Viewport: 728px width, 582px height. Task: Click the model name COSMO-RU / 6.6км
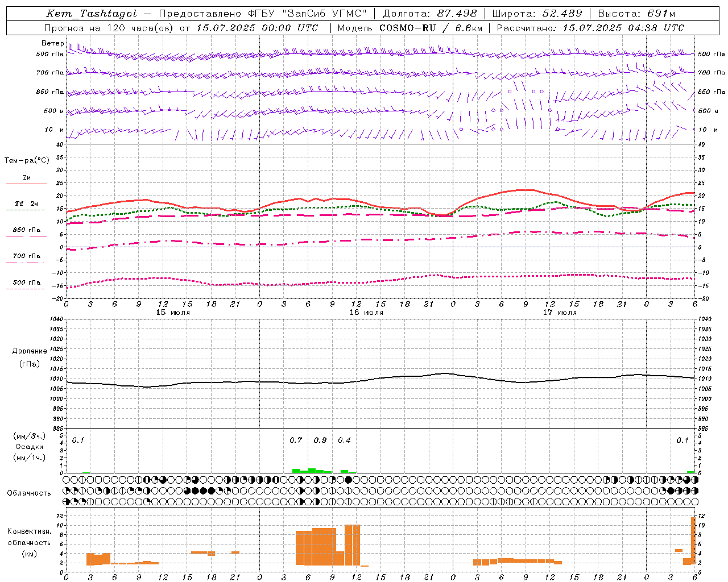[431, 28]
